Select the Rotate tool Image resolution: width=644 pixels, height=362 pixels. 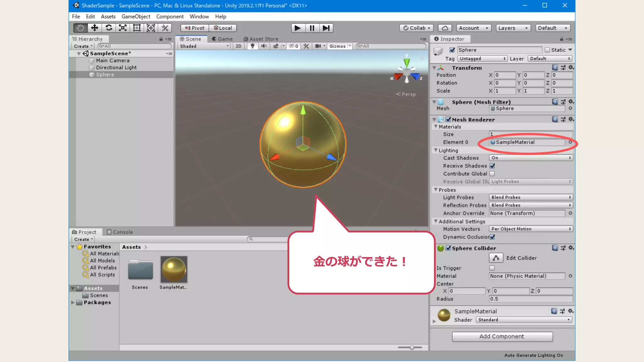108,28
